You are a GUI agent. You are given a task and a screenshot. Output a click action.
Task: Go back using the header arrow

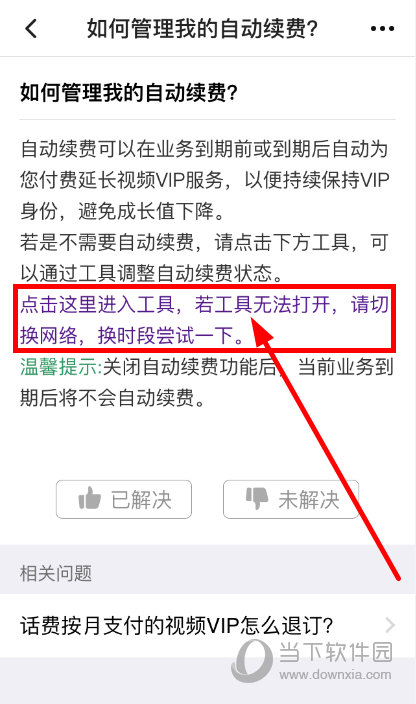tap(31, 29)
